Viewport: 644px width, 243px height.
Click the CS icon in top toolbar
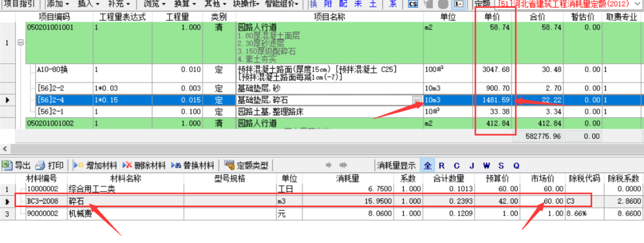[x=413, y=4]
